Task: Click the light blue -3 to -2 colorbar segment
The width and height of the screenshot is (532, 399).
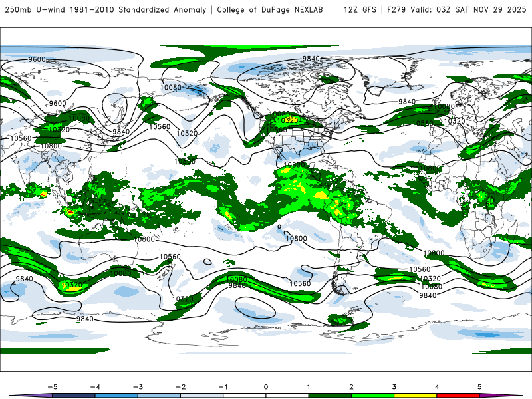Action: (x=159, y=396)
